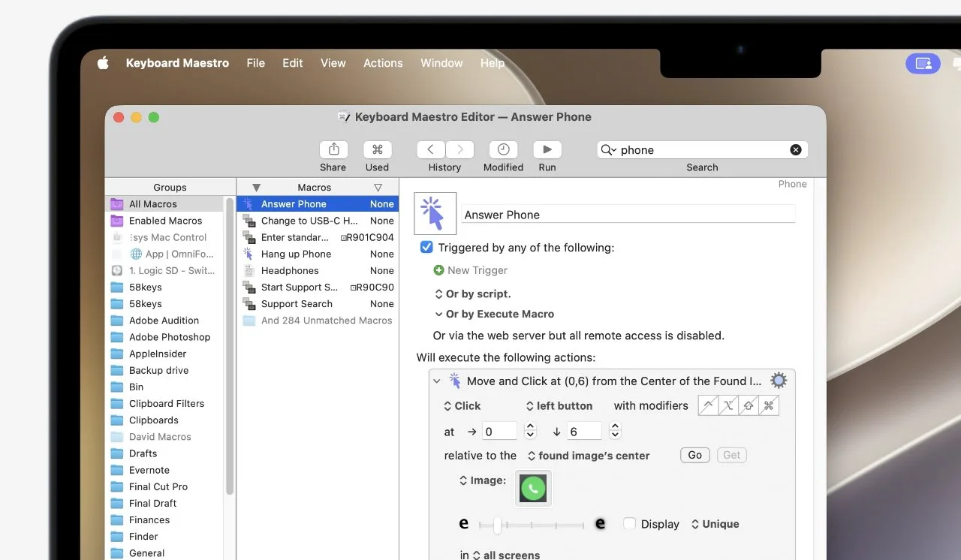Open the Used command-key toolbar icon
The height and width of the screenshot is (560, 961).
pos(378,149)
